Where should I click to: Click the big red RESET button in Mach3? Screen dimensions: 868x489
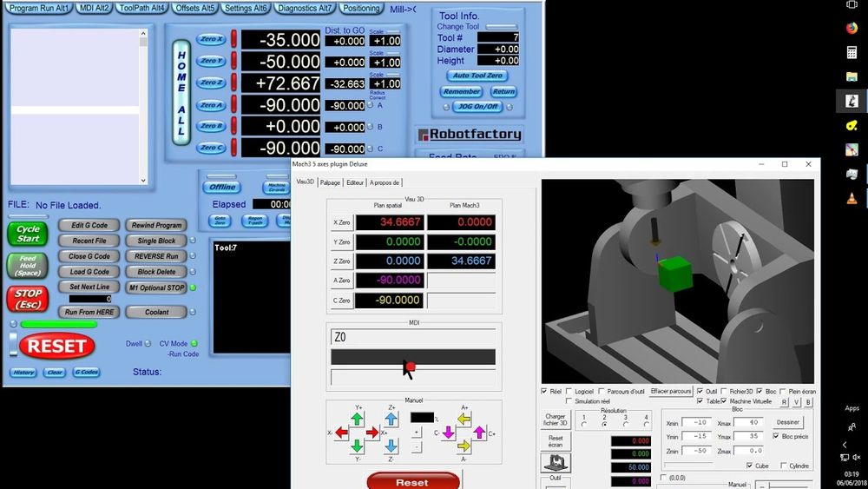[x=57, y=346]
